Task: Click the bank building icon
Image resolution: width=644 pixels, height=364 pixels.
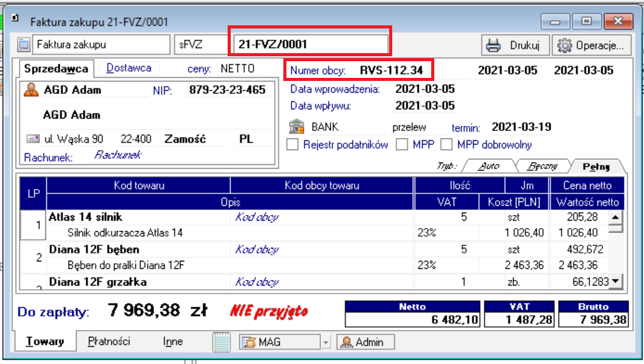Action: (x=297, y=127)
